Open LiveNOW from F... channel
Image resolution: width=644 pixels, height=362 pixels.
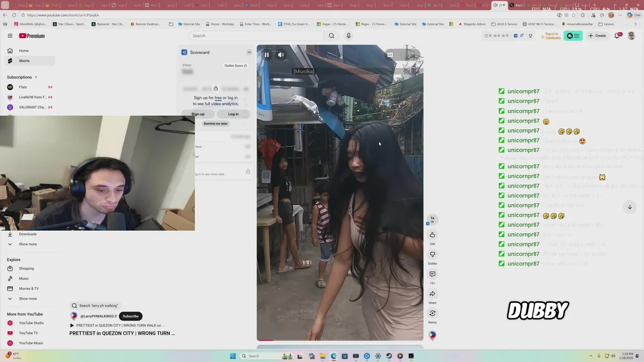[x=29, y=97]
